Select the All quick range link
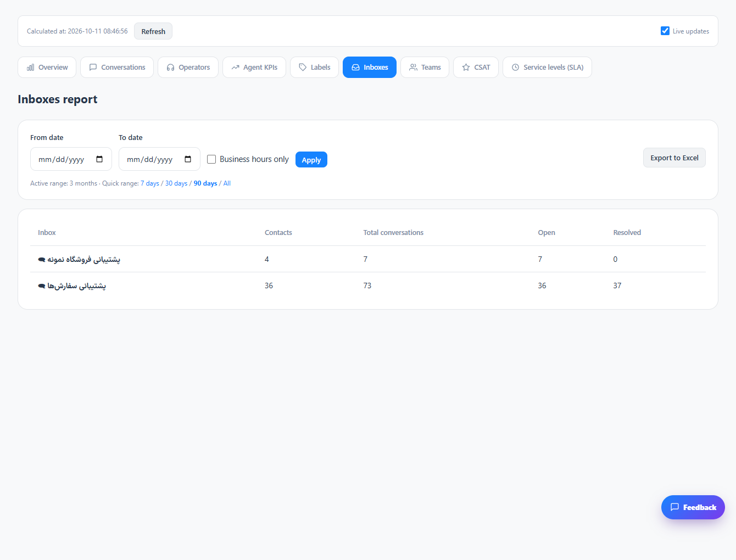The width and height of the screenshot is (736, 560). [227, 183]
